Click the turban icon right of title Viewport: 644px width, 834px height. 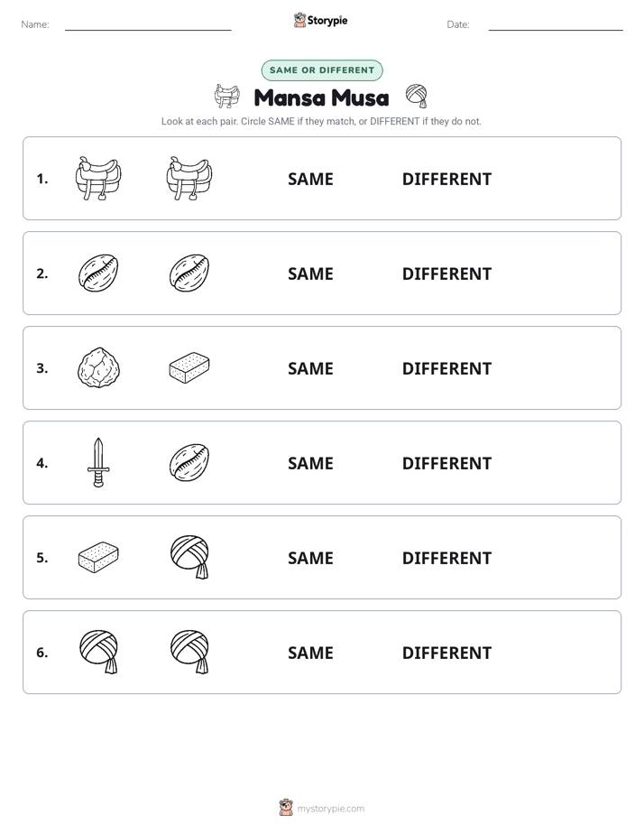[417, 97]
